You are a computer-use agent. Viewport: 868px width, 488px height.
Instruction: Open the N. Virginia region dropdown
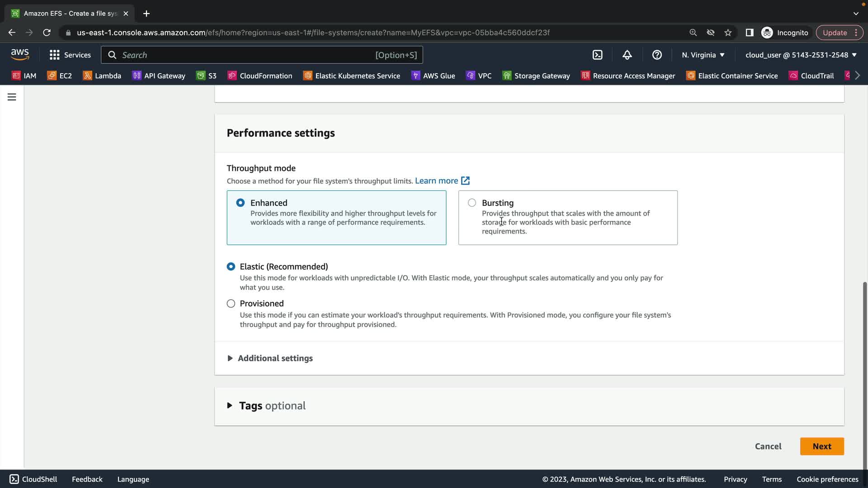click(x=703, y=55)
